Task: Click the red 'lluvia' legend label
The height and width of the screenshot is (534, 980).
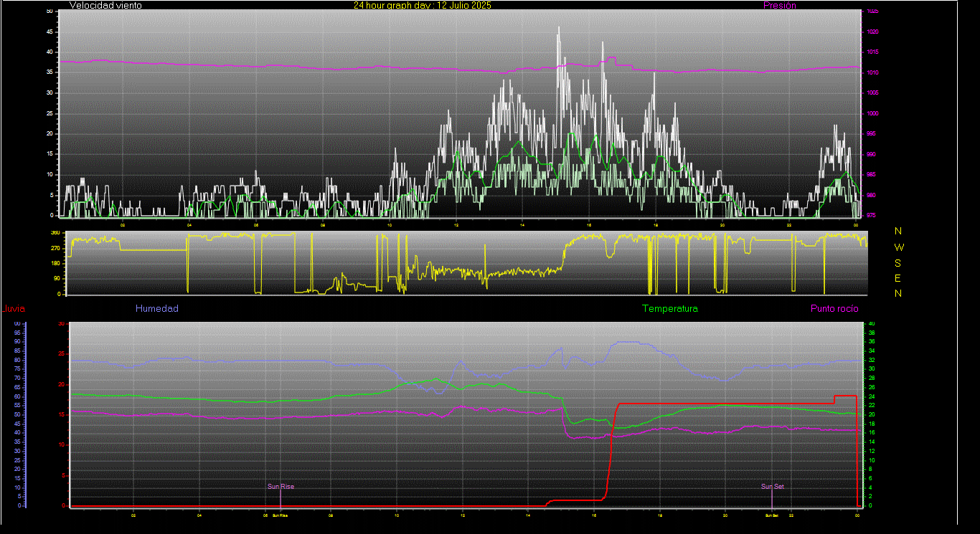Action: coord(14,309)
